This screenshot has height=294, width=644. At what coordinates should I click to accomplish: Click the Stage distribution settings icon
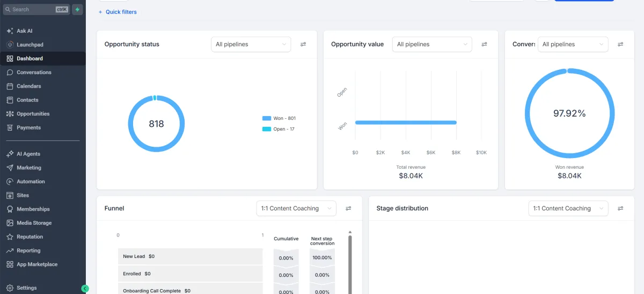620,209
